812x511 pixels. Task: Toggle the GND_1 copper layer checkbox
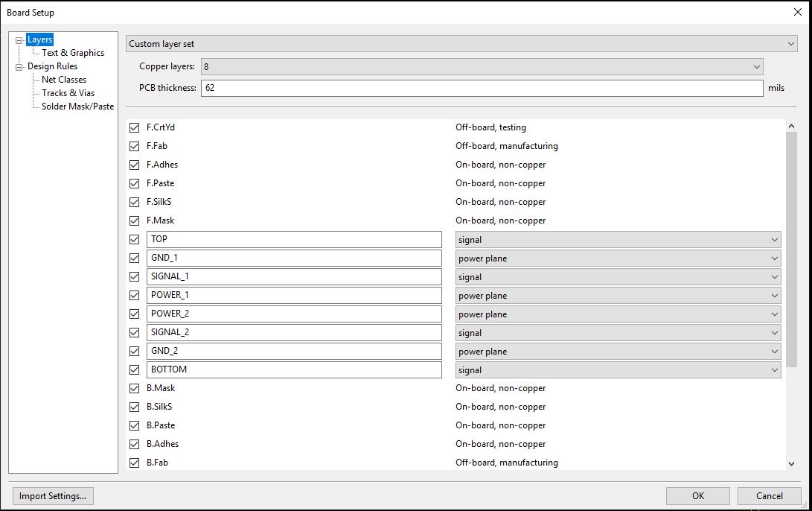pos(135,258)
